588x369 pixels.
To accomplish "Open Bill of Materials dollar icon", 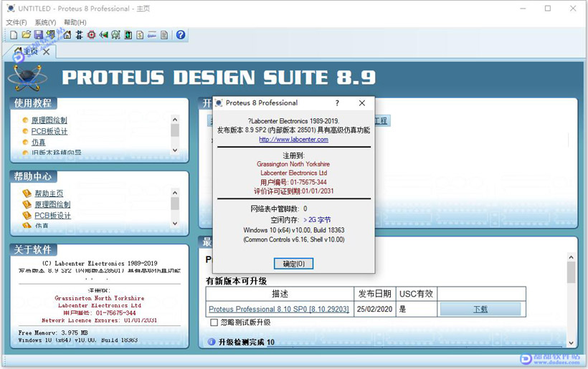I will 140,35.
